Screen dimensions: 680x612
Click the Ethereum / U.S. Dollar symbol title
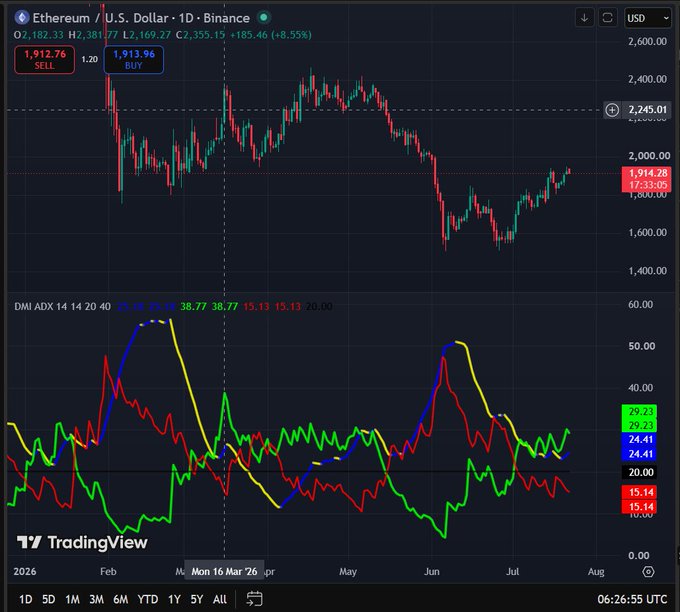(x=141, y=18)
